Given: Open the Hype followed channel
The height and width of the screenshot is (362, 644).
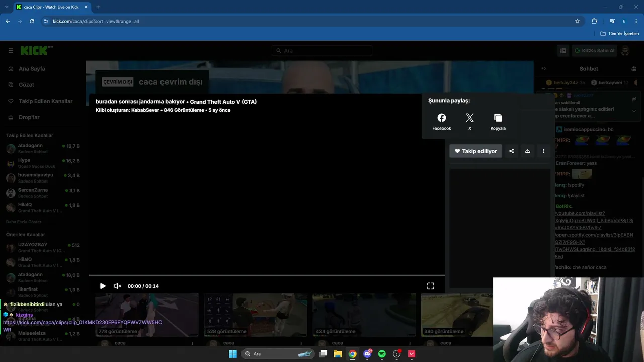Looking at the screenshot, I should [43, 163].
